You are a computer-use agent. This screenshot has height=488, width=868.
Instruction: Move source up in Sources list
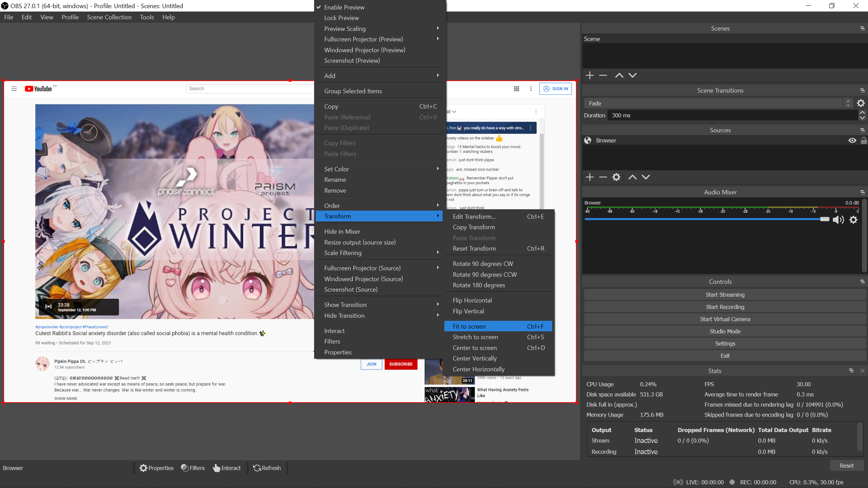[x=632, y=177]
